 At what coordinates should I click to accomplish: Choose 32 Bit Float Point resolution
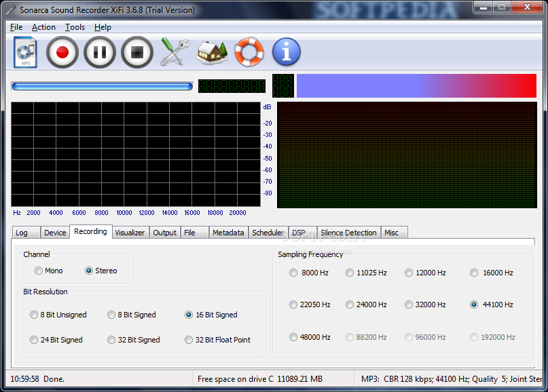[x=218, y=340]
